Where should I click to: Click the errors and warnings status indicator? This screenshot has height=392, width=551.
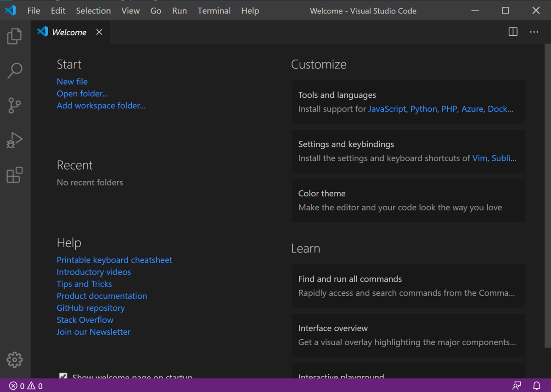pos(26,386)
